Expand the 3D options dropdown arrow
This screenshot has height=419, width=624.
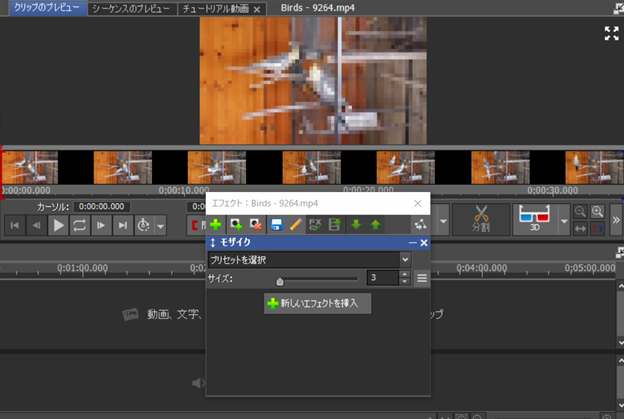[564, 221]
